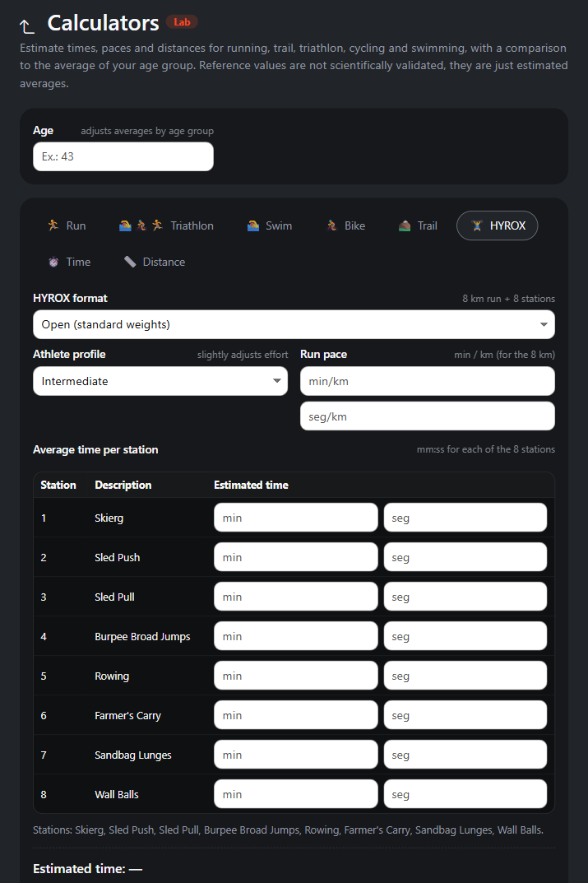Click the stopwatch icon on the Time tab

click(53, 262)
